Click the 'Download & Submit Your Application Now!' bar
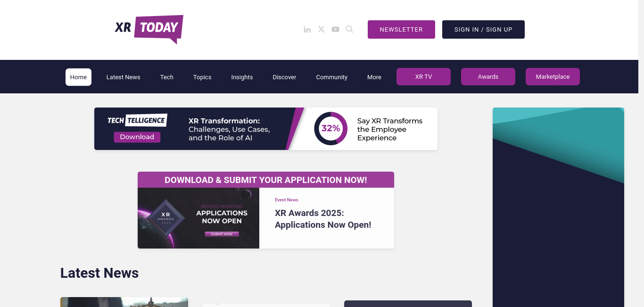Viewport: 644px width, 307px height. tap(266, 180)
